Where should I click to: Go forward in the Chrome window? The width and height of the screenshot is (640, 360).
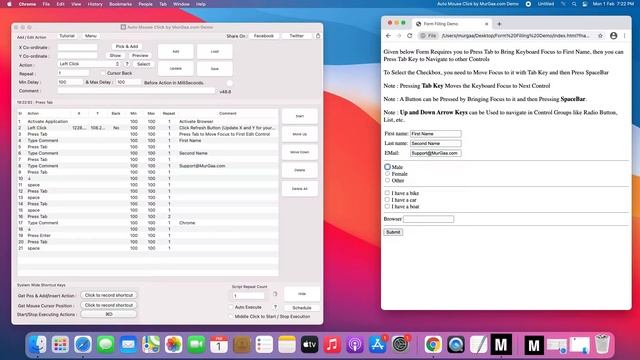(x=399, y=36)
